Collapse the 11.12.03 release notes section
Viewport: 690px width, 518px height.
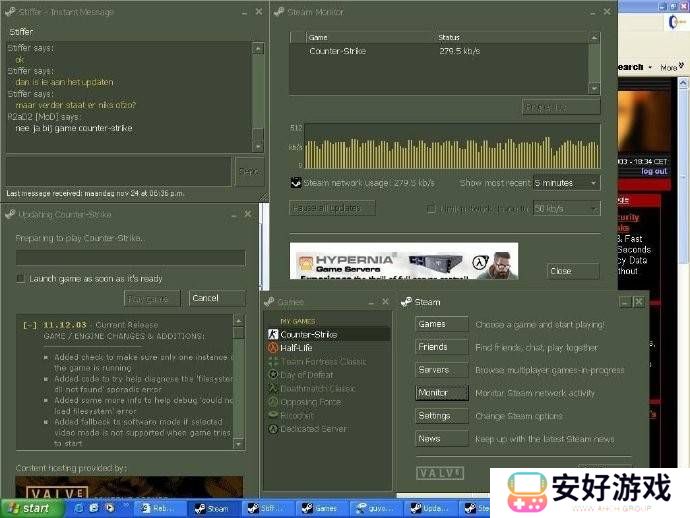[29, 325]
